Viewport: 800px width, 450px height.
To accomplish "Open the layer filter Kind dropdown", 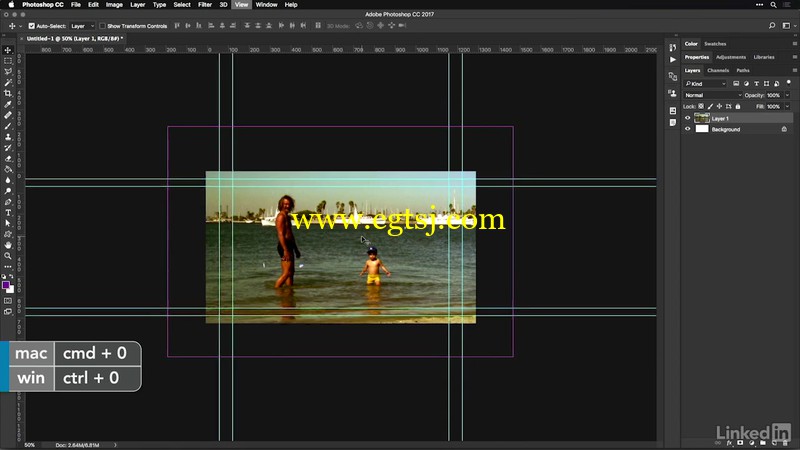I will point(705,83).
